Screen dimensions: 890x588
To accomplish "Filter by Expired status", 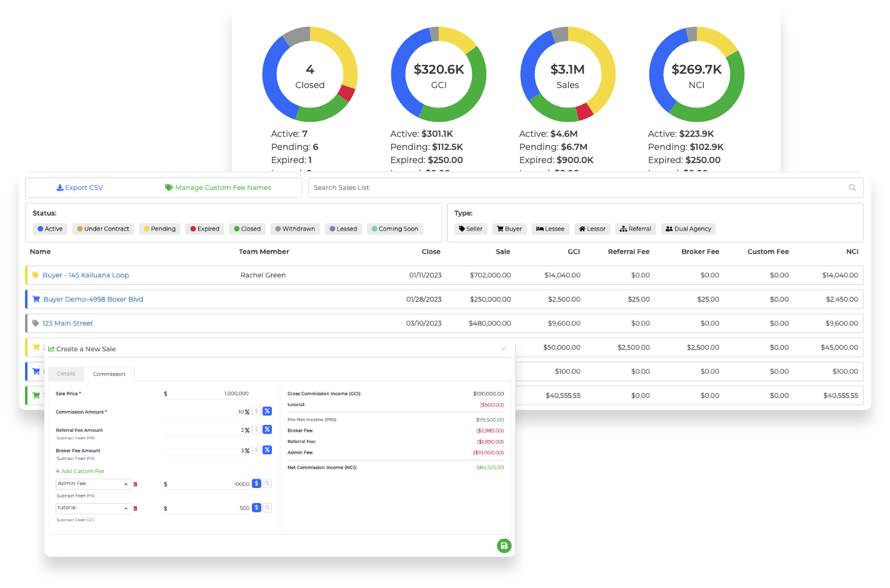I will 204,229.
